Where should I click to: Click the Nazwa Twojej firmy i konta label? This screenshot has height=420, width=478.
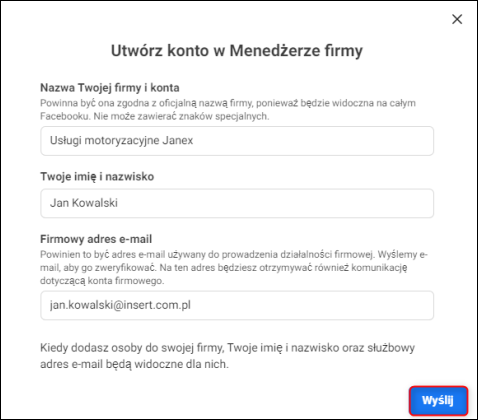[x=110, y=88]
